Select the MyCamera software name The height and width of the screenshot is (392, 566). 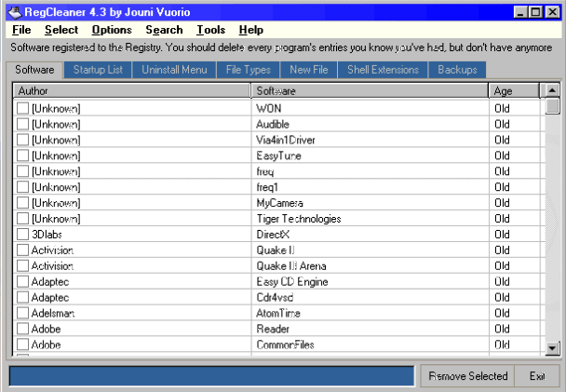280,203
